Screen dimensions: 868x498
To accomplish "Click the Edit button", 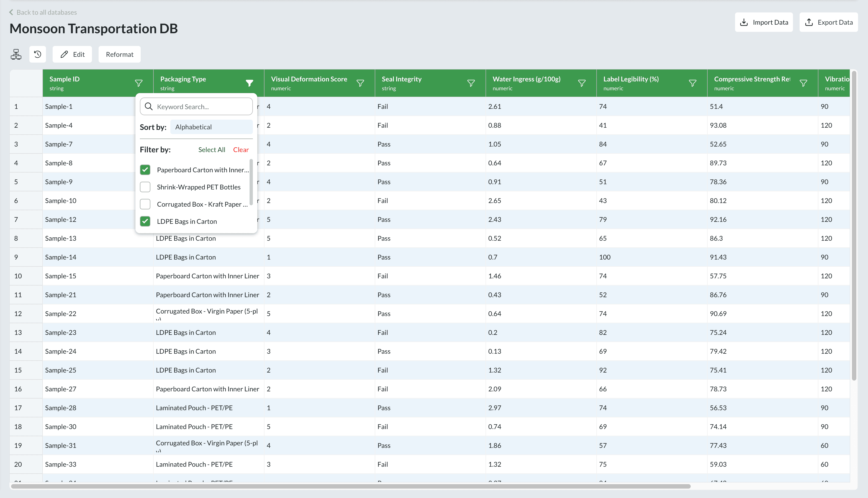I will [x=72, y=54].
